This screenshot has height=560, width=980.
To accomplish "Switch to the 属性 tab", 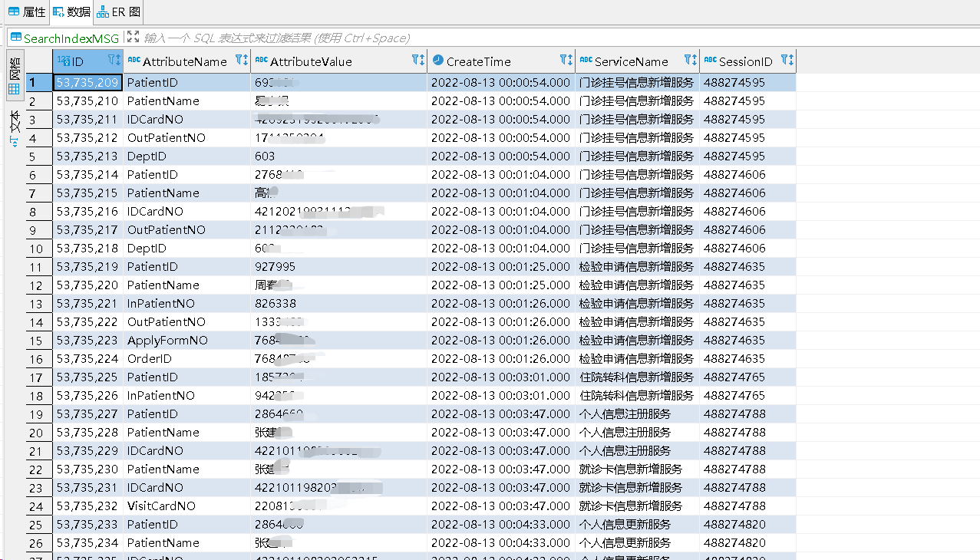I will [x=27, y=12].
